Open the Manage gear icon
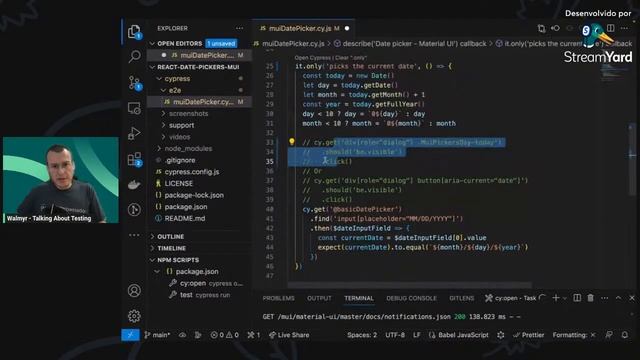Image resolution: width=640 pixels, height=360 pixels. click(134, 316)
